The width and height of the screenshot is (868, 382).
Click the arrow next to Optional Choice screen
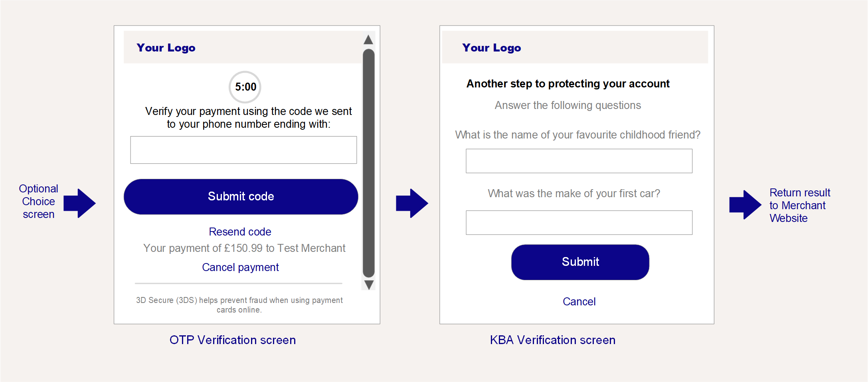(79, 203)
